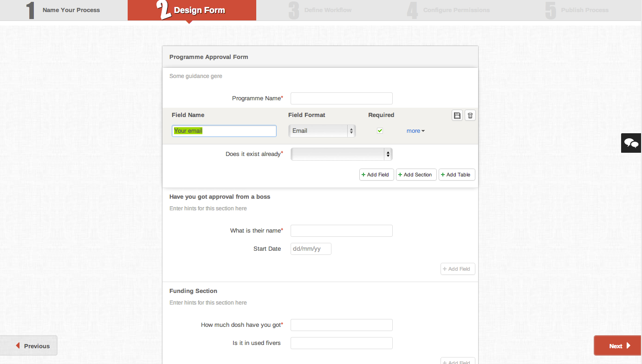Click the Field Name input with Your email
Image resolution: width=642 pixels, height=364 pixels.
(x=224, y=131)
